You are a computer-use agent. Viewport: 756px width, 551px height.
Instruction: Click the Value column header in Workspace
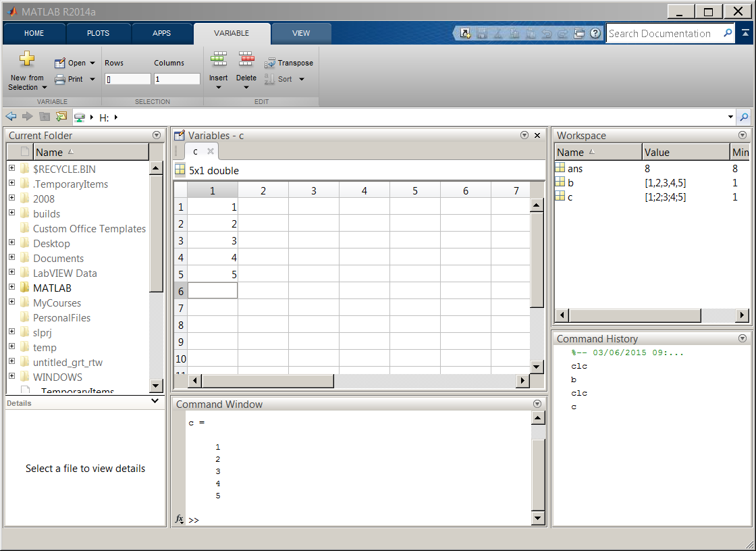(x=686, y=152)
